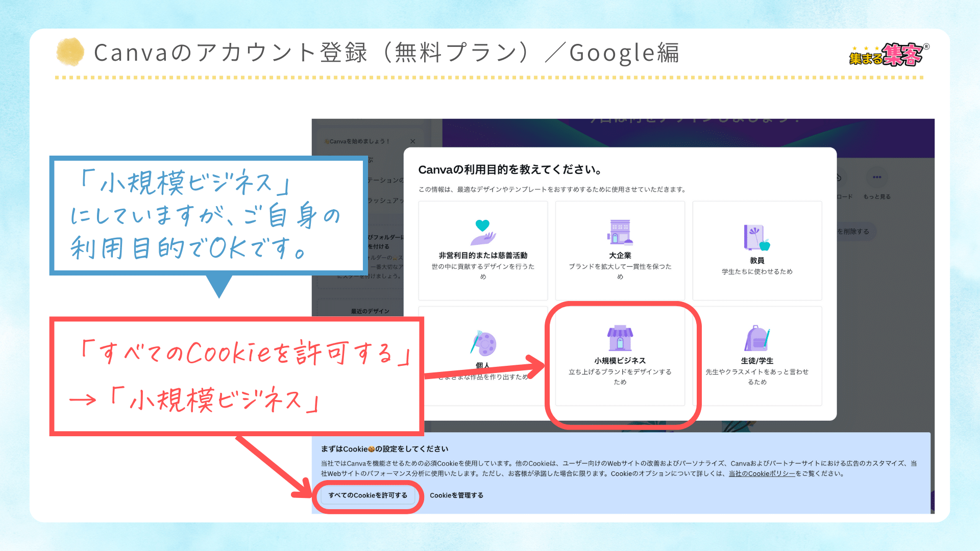Click the artist palette icon for 個人

483,343
